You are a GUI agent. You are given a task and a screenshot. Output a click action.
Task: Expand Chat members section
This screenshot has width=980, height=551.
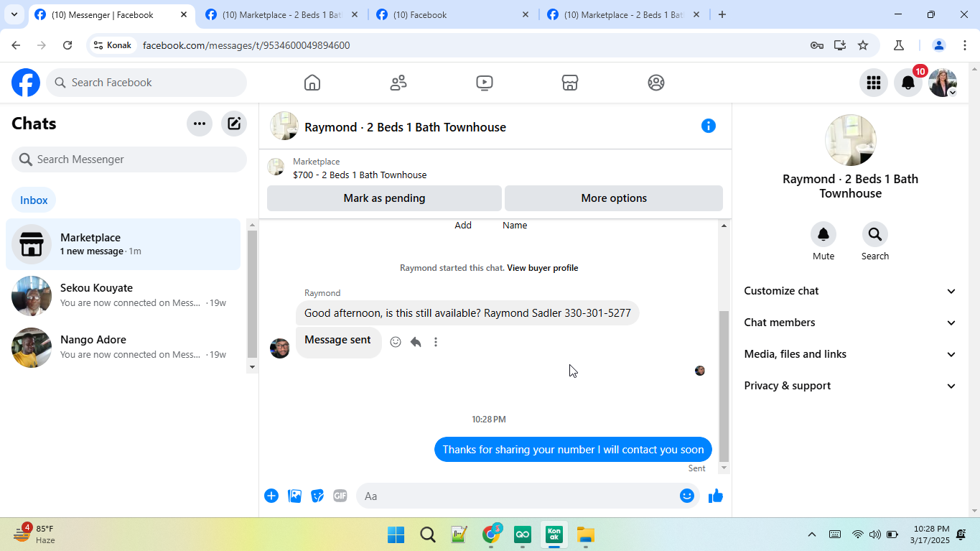(x=850, y=323)
